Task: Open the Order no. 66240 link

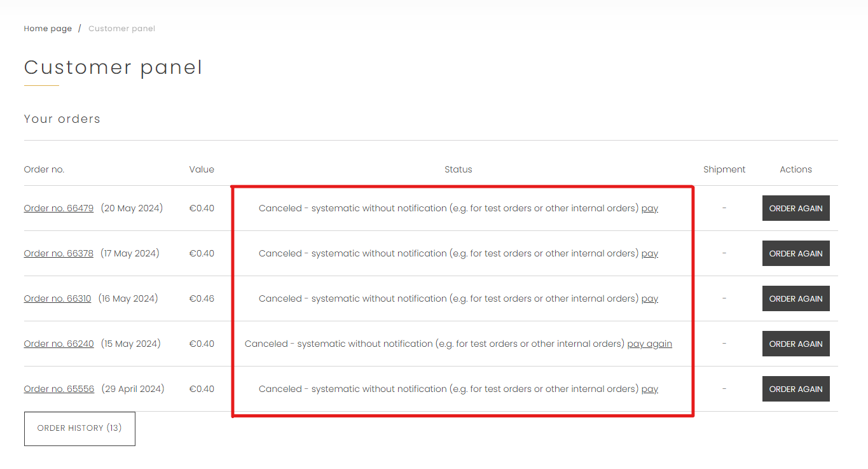Action: point(59,344)
